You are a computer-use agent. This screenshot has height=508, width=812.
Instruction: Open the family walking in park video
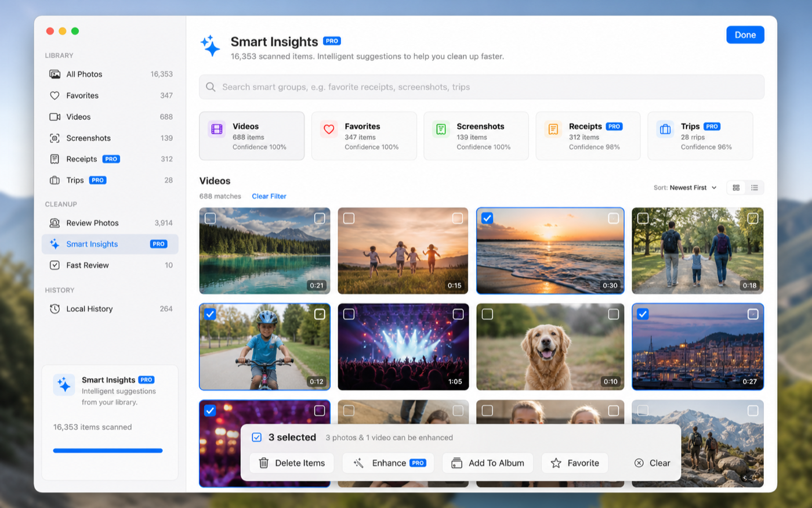coord(698,251)
